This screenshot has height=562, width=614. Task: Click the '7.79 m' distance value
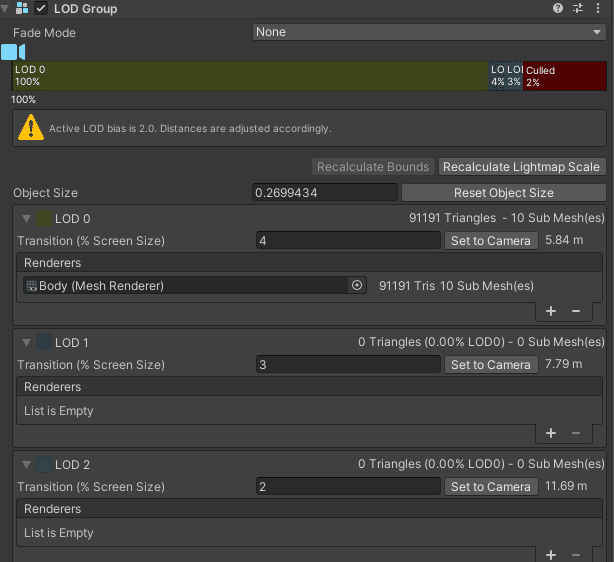click(563, 364)
